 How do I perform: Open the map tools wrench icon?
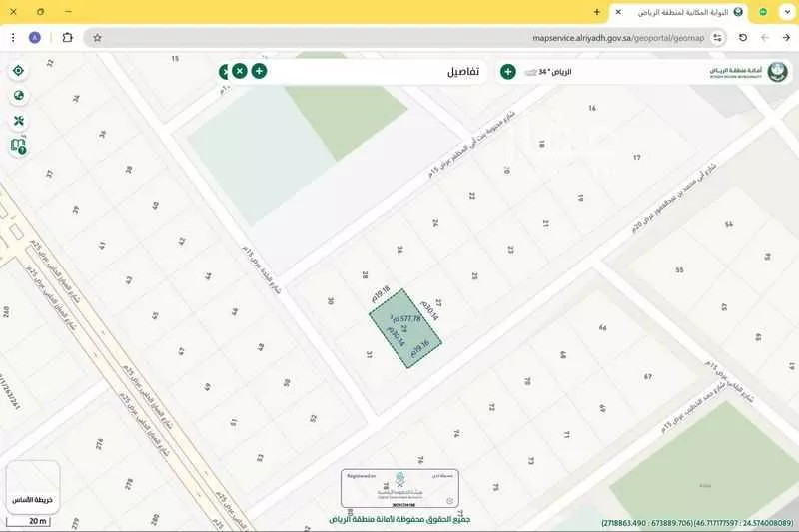(18, 121)
